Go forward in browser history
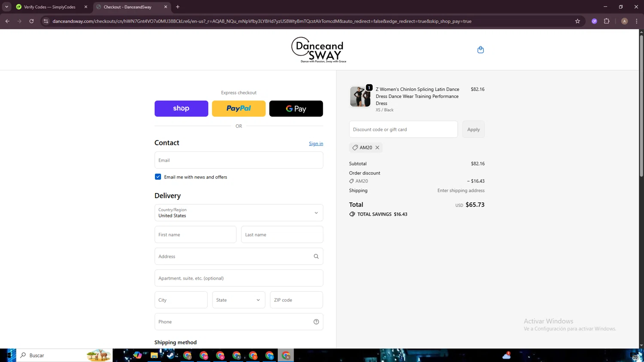This screenshot has height=362, width=644. click(x=19, y=21)
